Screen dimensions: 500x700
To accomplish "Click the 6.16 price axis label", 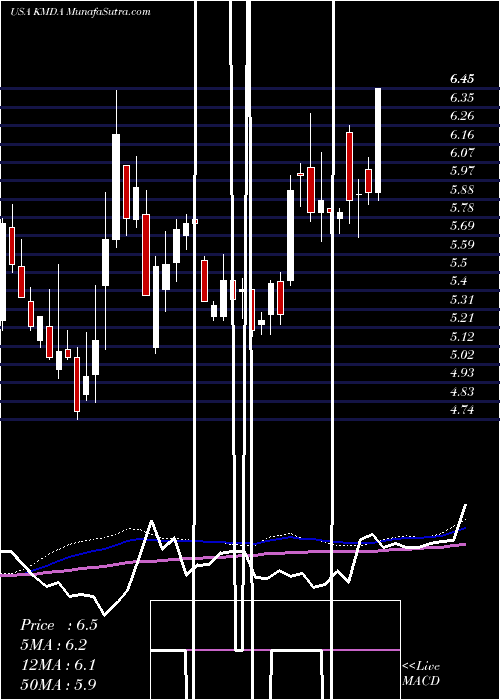I will click(x=462, y=134).
